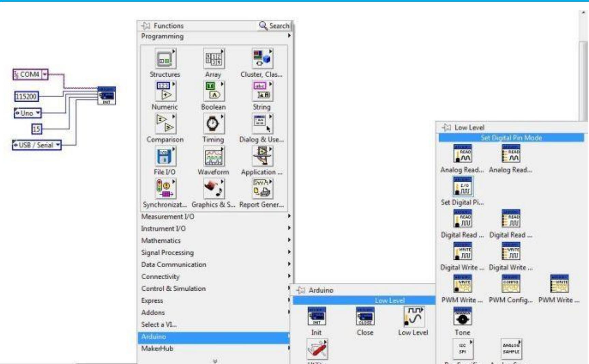
Task: Select the second Digital Write VI icon
Action: click(511, 251)
